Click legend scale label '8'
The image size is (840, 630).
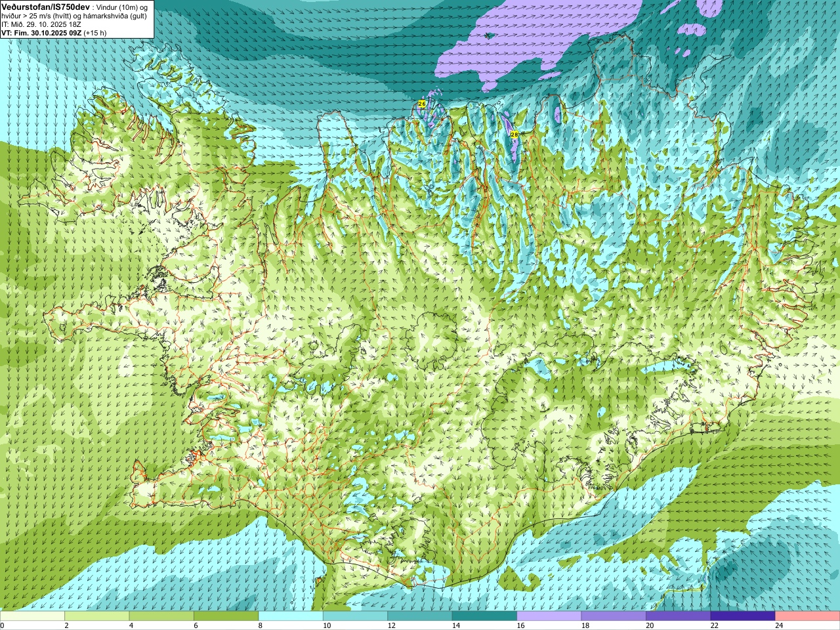[260, 625]
